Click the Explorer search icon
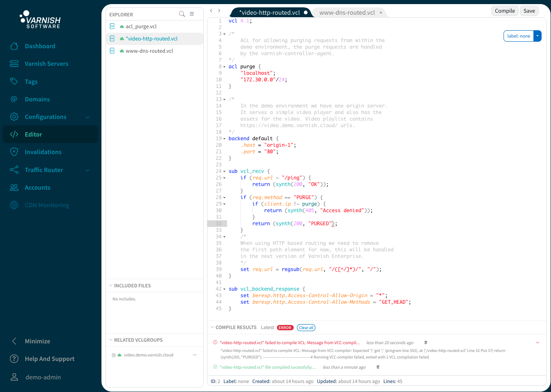This screenshot has height=392, width=551. click(x=182, y=14)
